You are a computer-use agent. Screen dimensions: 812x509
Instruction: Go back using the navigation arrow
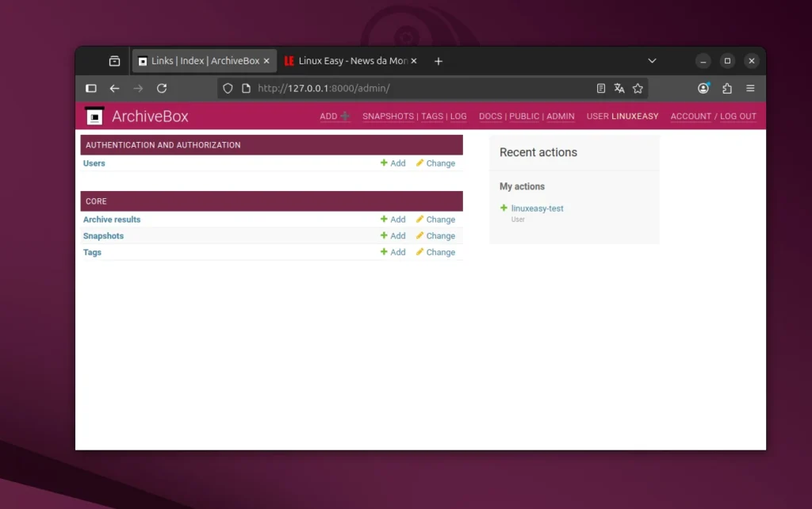tap(114, 88)
